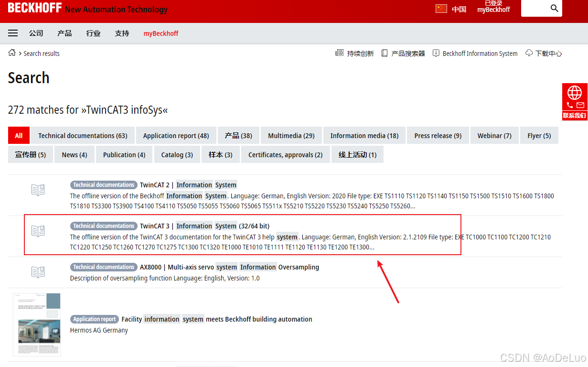The height and width of the screenshot is (367, 588).
Task: Open the myBeckhoff menu item in nav bar
Action: [161, 33]
